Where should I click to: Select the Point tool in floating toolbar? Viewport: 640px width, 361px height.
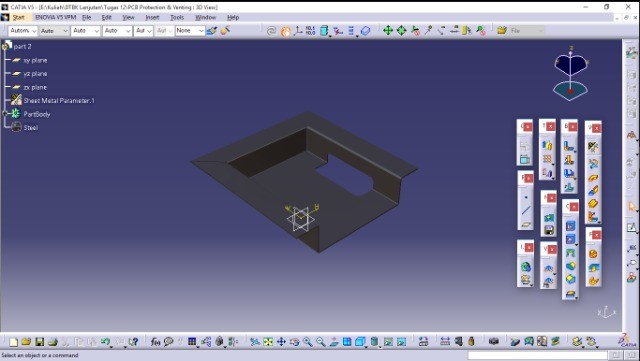click(x=526, y=197)
